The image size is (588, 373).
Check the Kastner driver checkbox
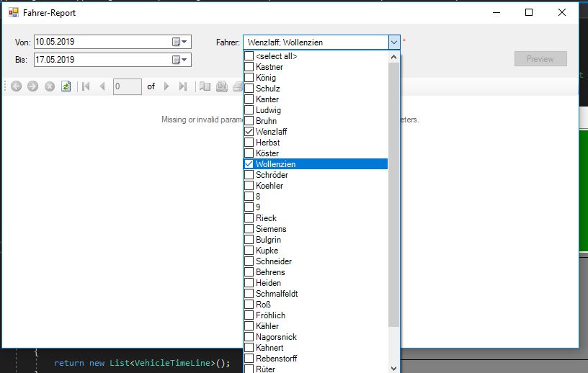click(x=249, y=67)
